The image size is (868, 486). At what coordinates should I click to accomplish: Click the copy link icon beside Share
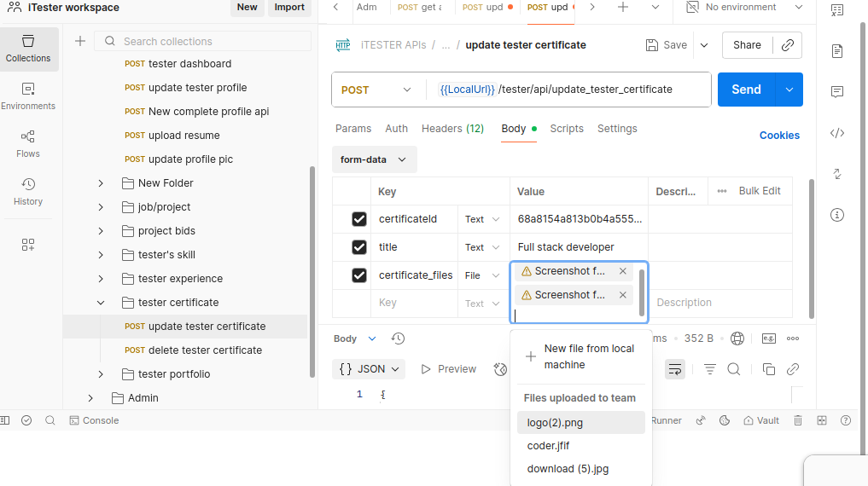click(x=787, y=45)
